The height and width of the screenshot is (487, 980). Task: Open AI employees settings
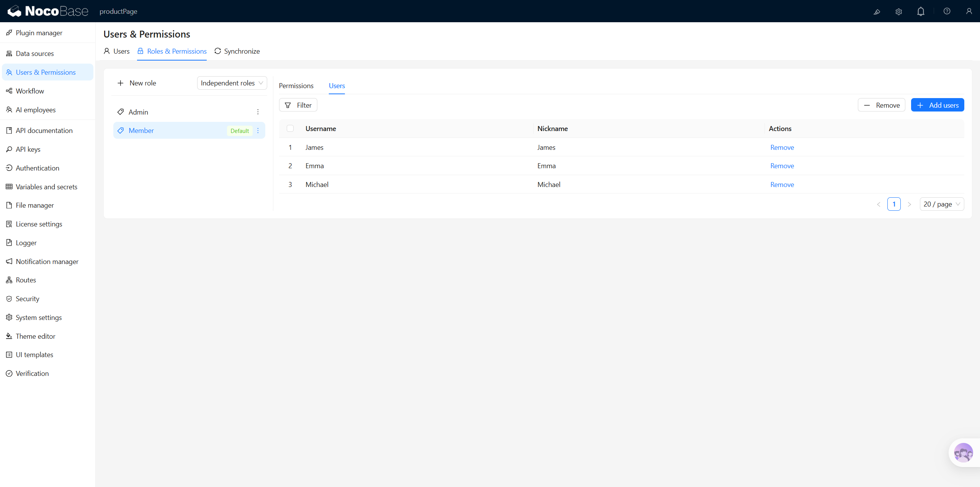36,110
